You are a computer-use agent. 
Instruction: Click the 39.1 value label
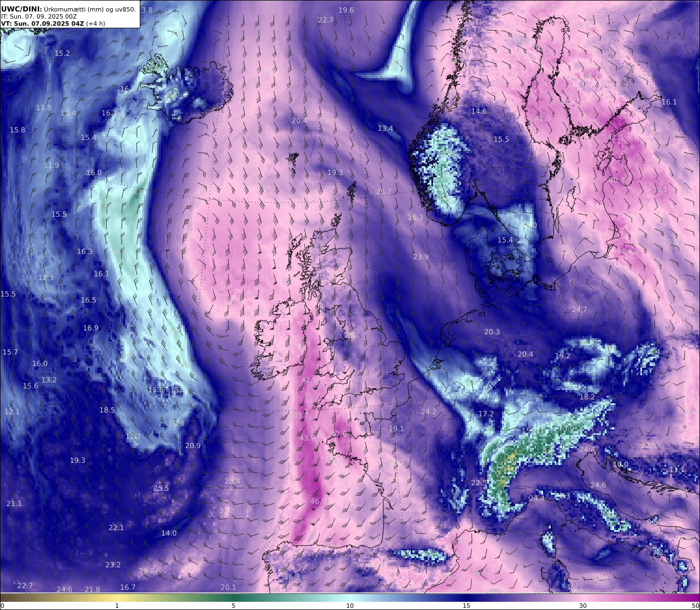click(660, 190)
